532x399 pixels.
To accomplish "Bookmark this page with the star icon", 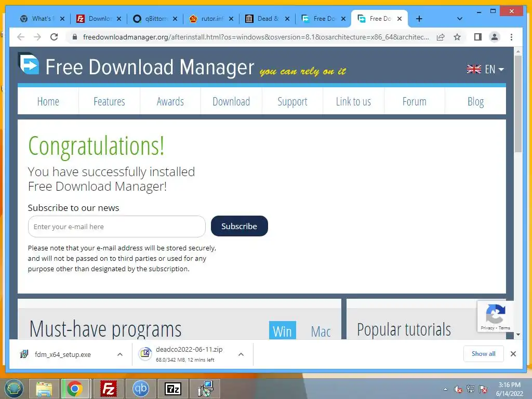I will pos(457,37).
